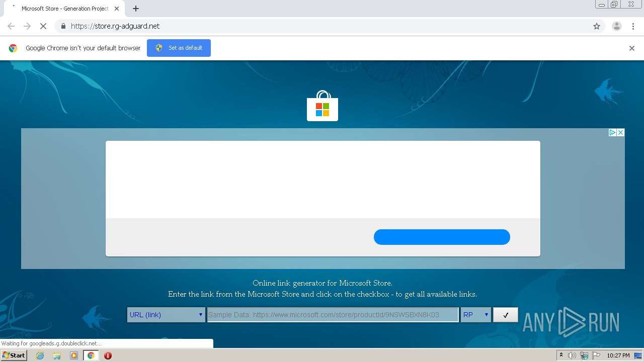Open the RP ring dropdown

(475, 315)
